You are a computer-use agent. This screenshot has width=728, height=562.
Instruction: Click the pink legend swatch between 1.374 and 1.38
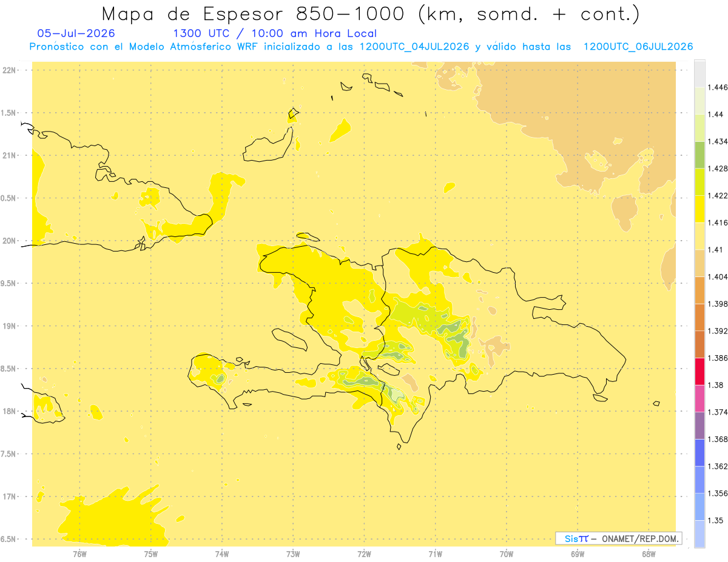[x=699, y=398]
